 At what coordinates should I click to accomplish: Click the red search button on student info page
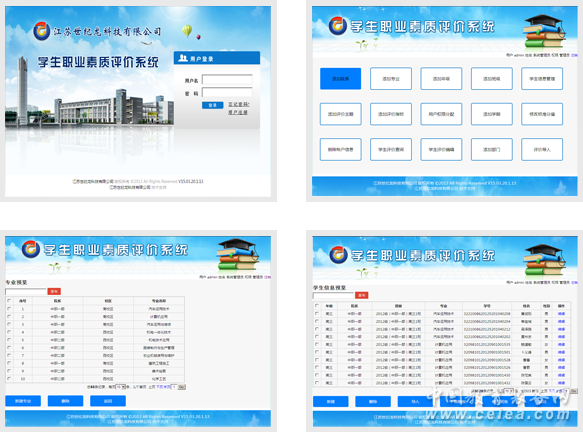361,295
